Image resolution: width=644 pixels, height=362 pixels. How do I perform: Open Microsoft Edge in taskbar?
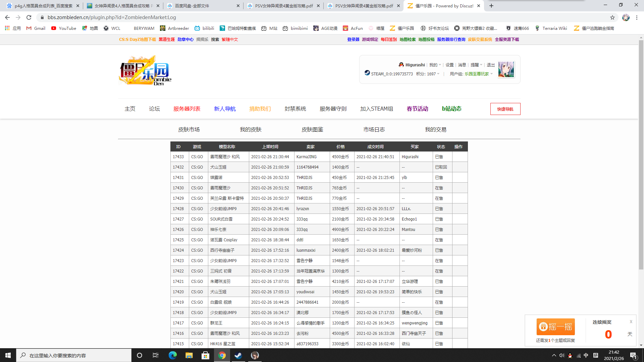(173, 355)
